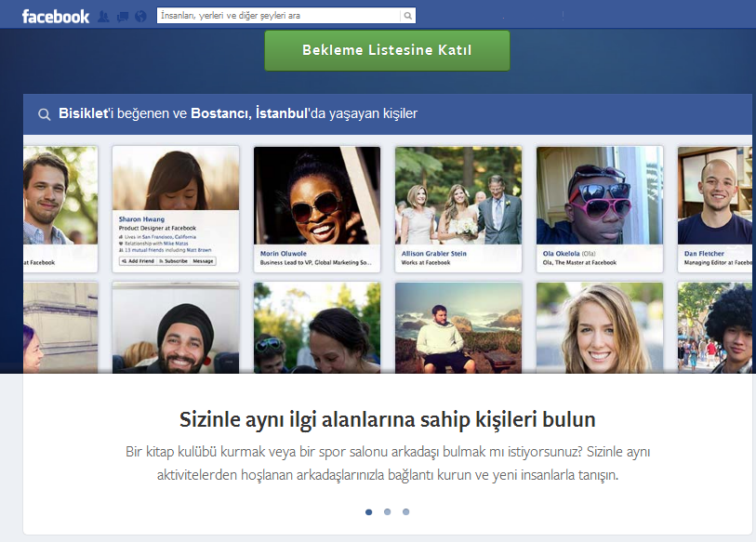This screenshot has height=542, width=756.
Task: Click 'Product Designer at Facebook' text
Action: coord(157,228)
